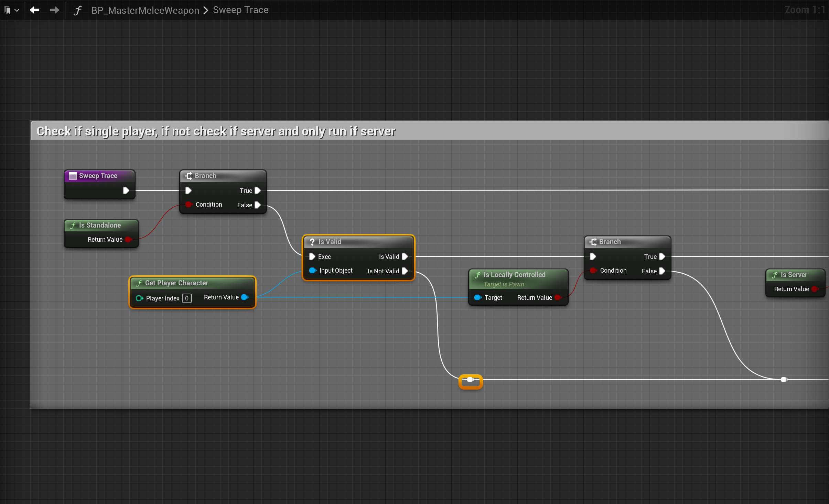Click the blue Input Object pin

[312, 271]
